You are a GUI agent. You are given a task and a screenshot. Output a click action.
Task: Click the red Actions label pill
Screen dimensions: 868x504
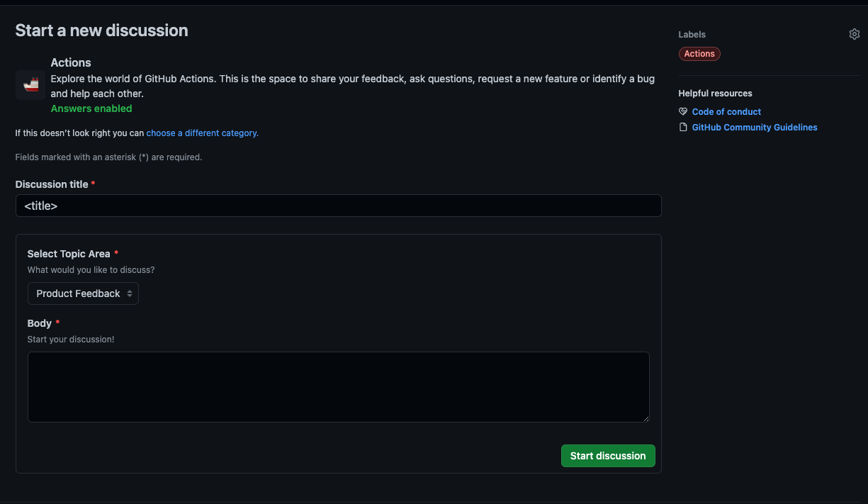(699, 54)
